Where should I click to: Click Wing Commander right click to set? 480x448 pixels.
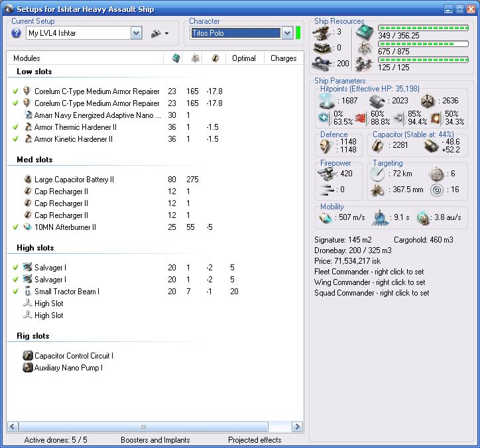tap(369, 282)
